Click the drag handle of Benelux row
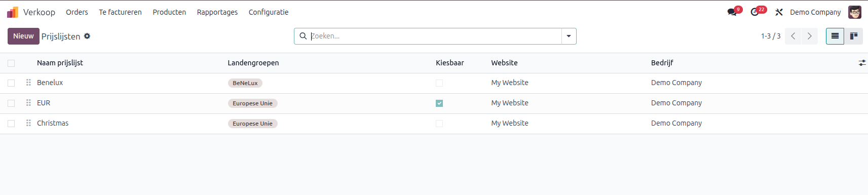868x195 pixels. 28,83
